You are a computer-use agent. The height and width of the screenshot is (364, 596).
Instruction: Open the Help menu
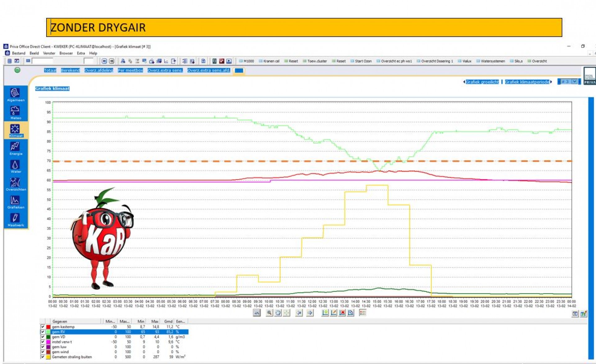pyautogui.click(x=93, y=53)
